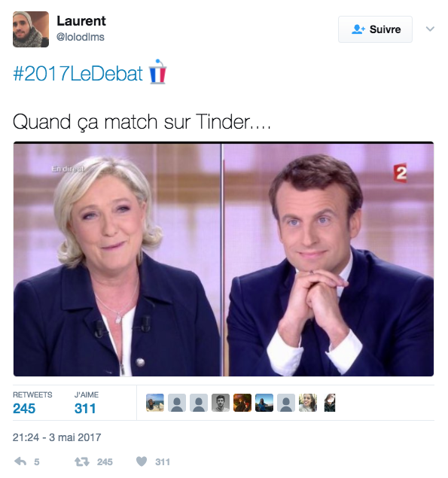Open the #2017LeDebat hashtag link
Screen dimensions: 448x478
pyautogui.click(x=78, y=74)
